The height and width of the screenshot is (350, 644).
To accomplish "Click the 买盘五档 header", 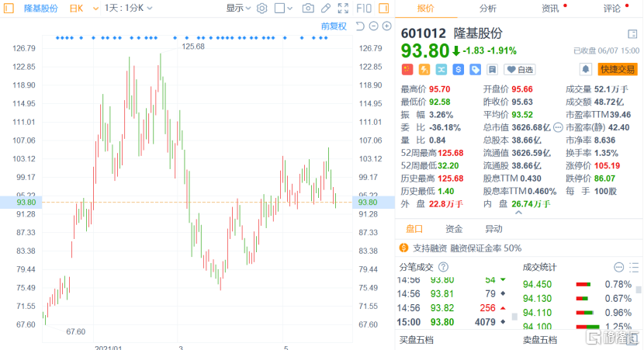I will pyautogui.click(x=417, y=340).
